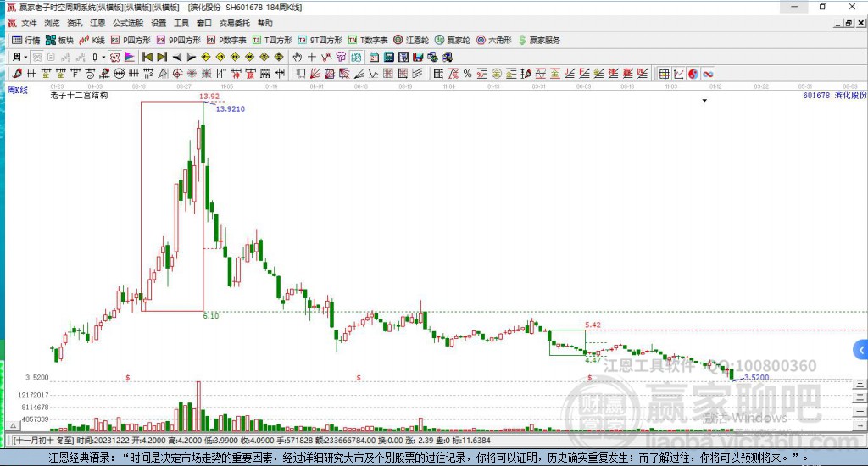The height and width of the screenshot is (466, 868).
Task: Click the small black triangle above chart
Action: (x=704, y=101)
